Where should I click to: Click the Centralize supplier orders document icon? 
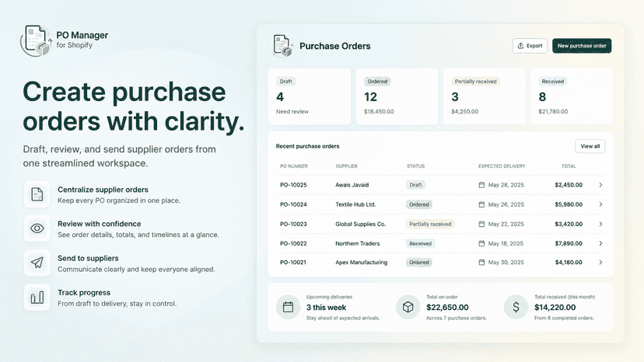click(37, 194)
